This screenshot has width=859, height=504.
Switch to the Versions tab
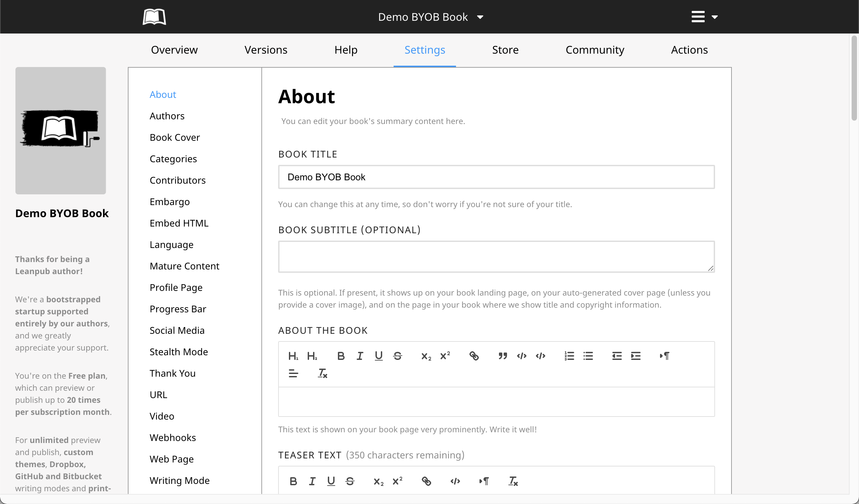(265, 50)
